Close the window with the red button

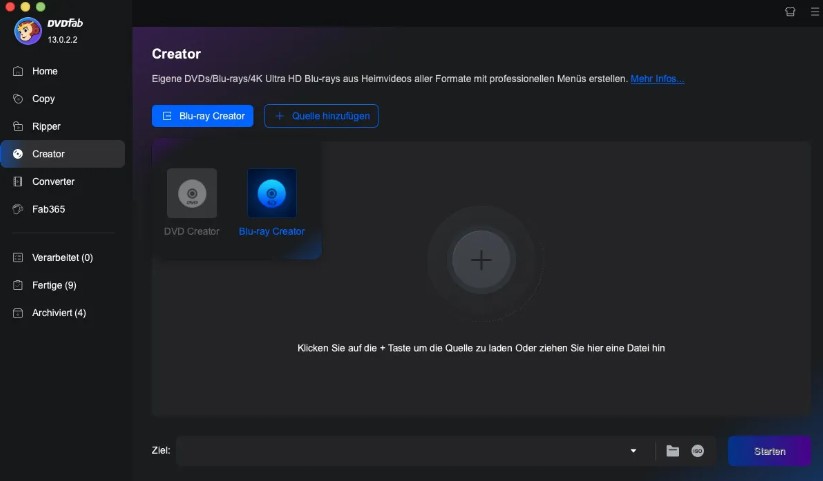[x=10, y=7]
